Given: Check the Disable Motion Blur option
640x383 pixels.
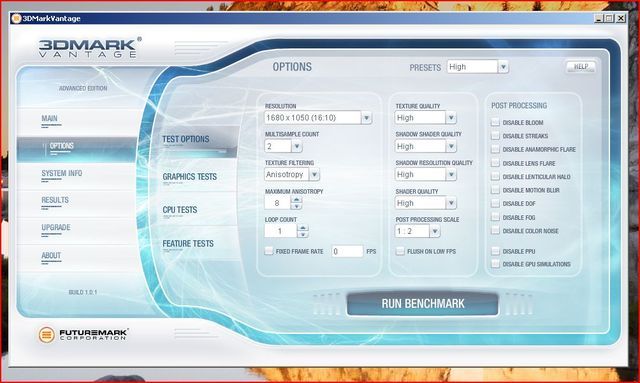Looking at the screenshot, I should point(495,190).
